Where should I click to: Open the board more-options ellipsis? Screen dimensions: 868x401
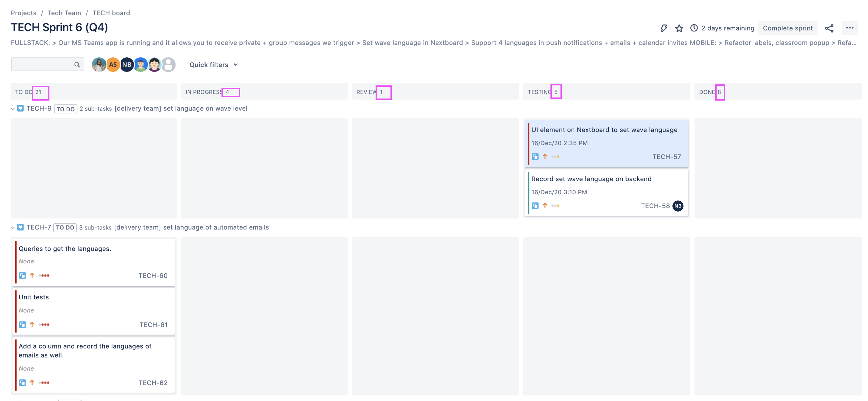[850, 28]
